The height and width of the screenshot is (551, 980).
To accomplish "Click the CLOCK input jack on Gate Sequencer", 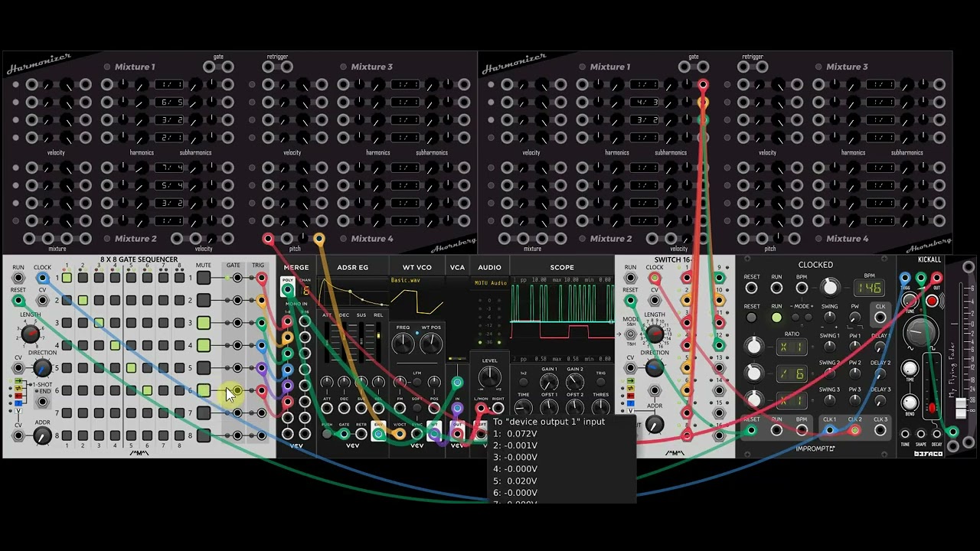I will tap(42, 278).
